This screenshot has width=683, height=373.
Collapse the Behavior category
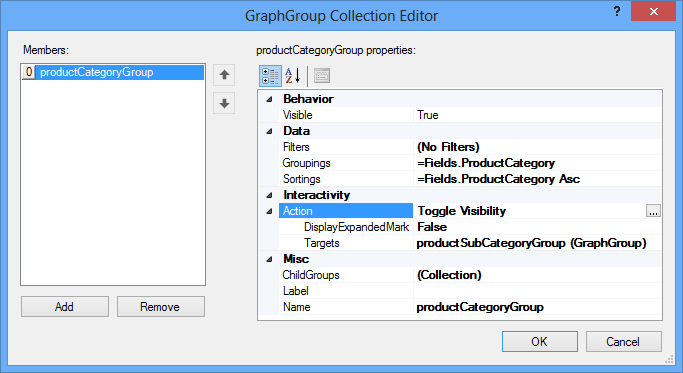(269, 99)
